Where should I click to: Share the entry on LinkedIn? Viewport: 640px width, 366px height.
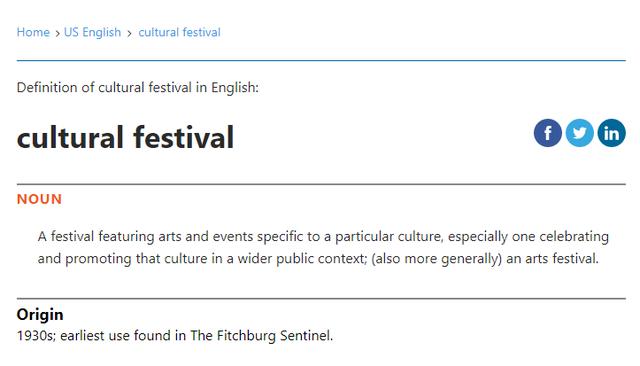click(x=611, y=133)
